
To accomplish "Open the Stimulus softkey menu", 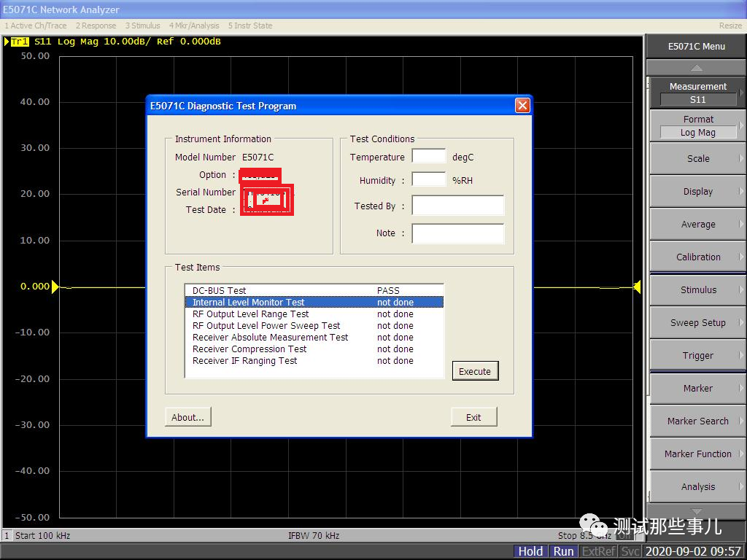I will [x=698, y=290].
